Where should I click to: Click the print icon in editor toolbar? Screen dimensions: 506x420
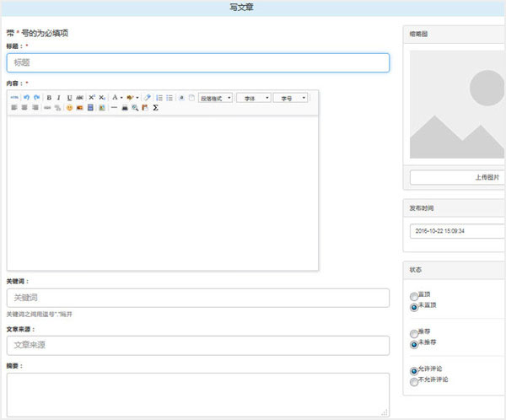pyautogui.click(x=125, y=107)
